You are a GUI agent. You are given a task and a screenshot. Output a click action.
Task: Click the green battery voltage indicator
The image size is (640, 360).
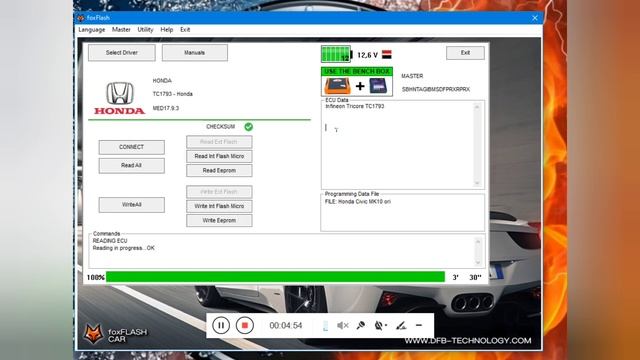(336, 54)
